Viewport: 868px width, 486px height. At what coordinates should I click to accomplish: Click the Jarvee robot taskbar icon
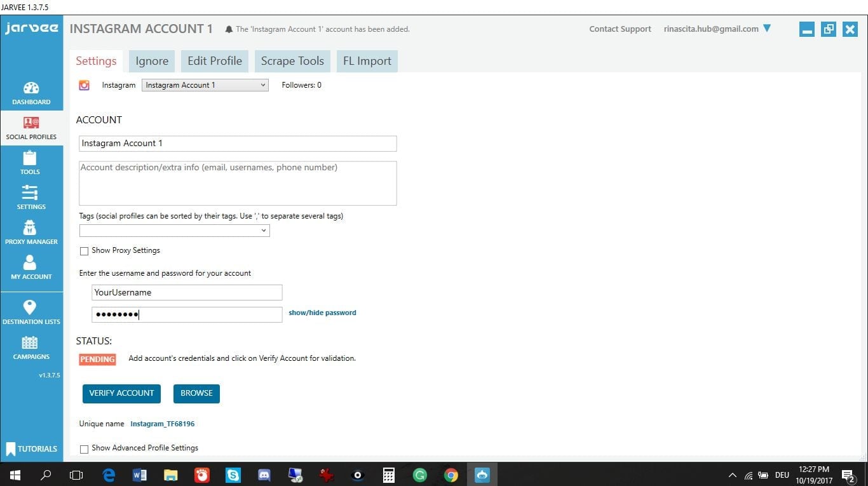[x=482, y=475]
